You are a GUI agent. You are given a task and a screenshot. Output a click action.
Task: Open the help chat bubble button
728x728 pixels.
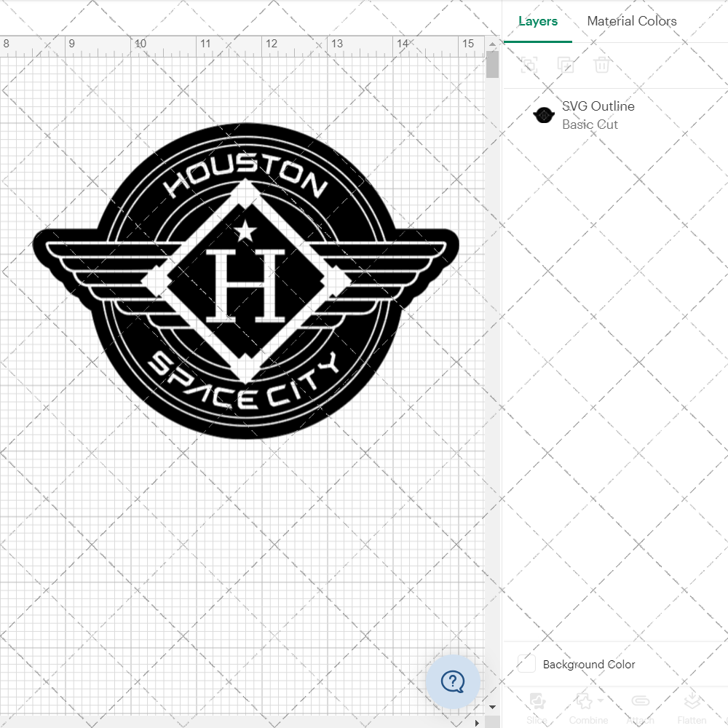[453, 681]
